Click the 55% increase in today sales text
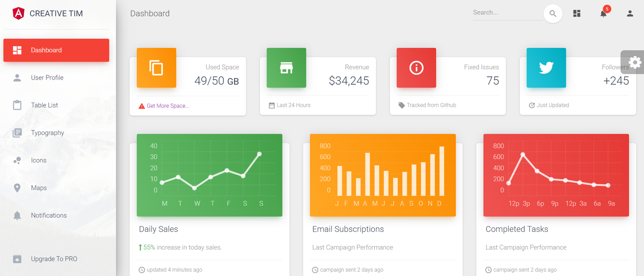 pyautogui.click(x=183, y=247)
